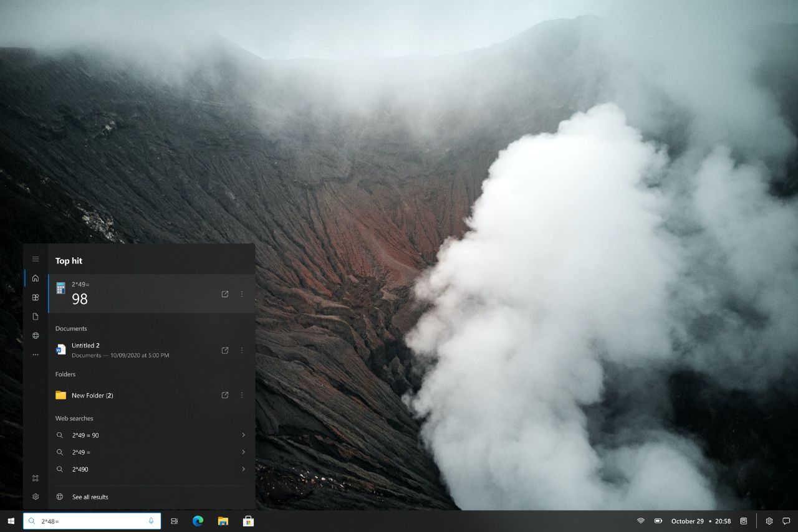The width and height of the screenshot is (798, 532).
Task: Click the Wi-Fi icon in system tray
Action: 640,521
